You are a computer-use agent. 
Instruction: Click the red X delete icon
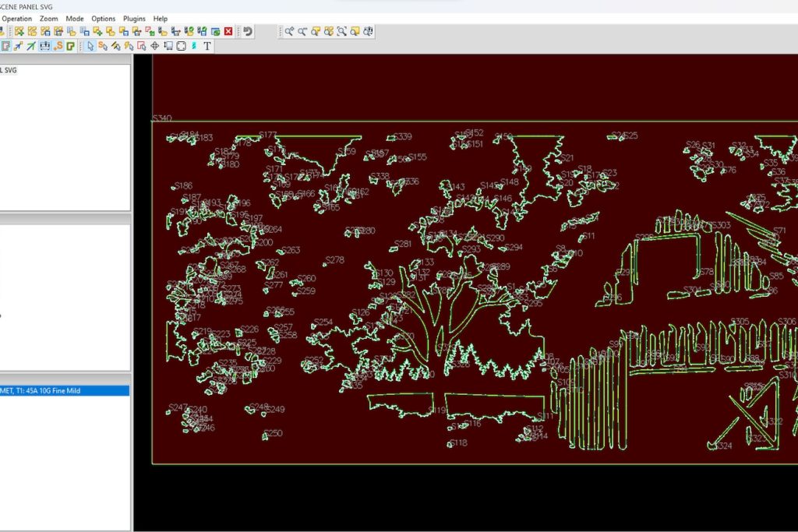pos(228,31)
